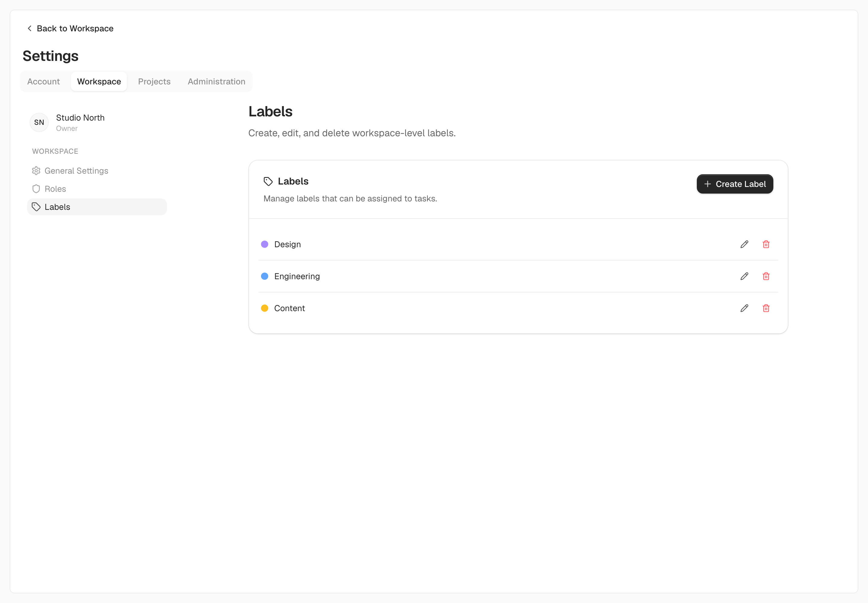The image size is (868, 603).
Task: Click the purple Design color dot
Action: click(x=265, y=245)
